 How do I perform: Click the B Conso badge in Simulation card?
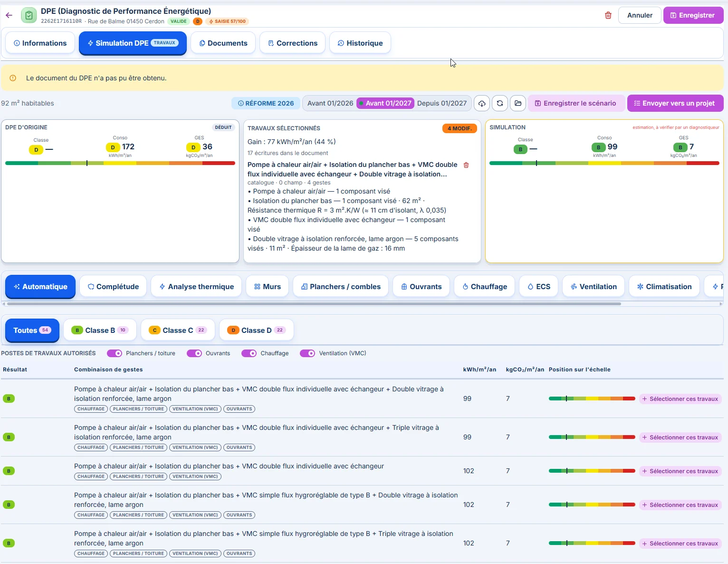pos(598,147)
